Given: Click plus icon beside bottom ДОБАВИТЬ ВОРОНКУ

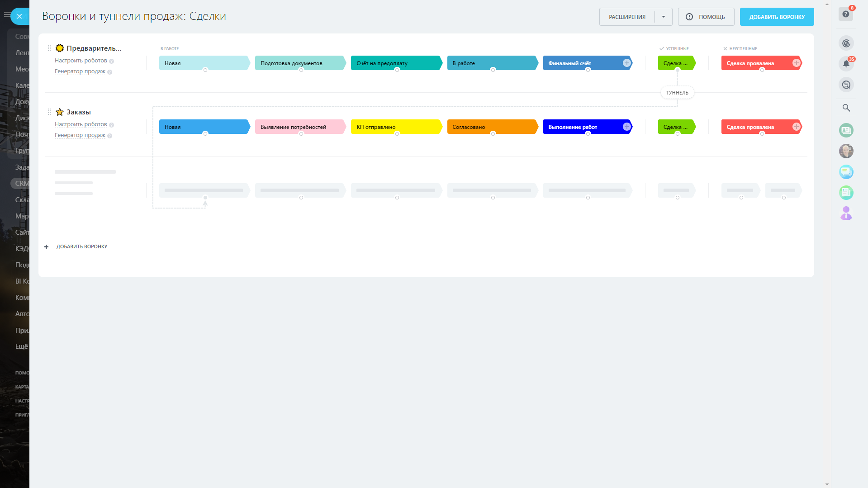Looking at the screenshot, I should pos(46,246).
